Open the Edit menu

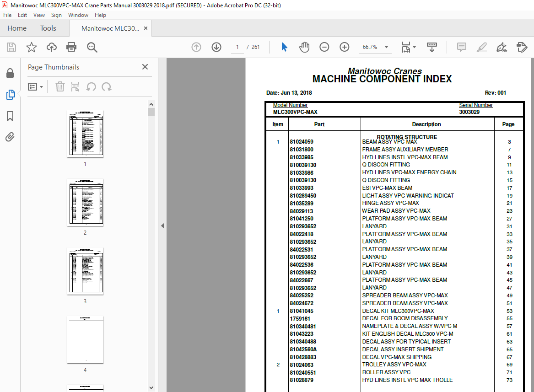point(22,15)
